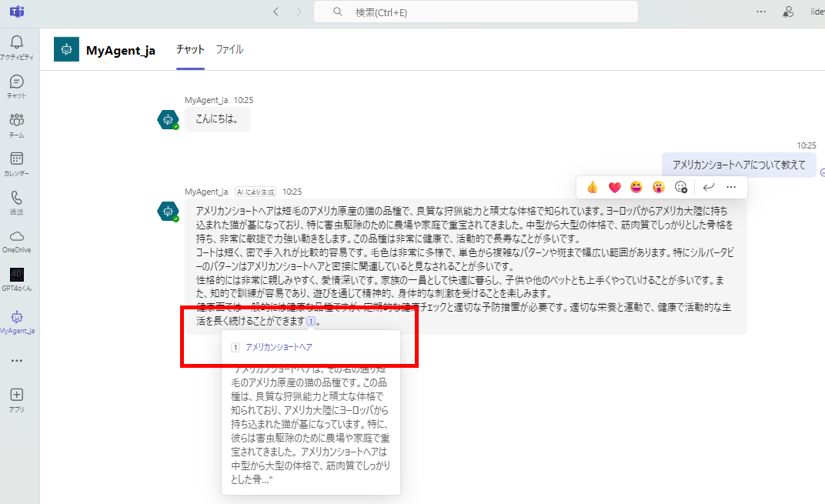Open the top-right settings and more menu
825x504 pixels.
click(x=761, y=12)
